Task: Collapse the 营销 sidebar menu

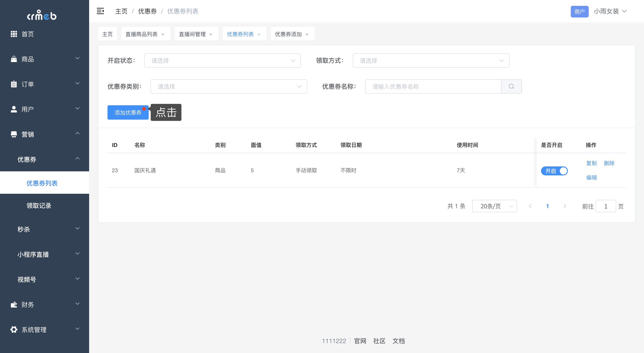Action: click(45, 134)
